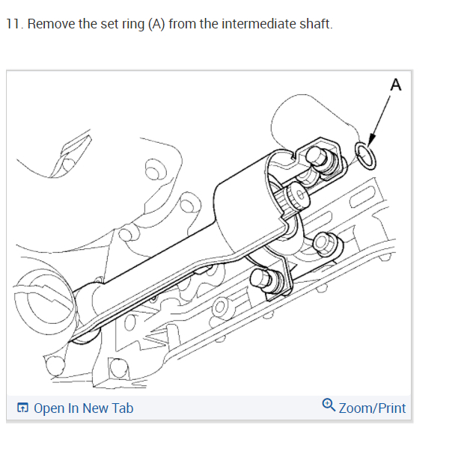Image resolution: width=476 pixels, height=469 pixels.
Task: Click the lower-left flange bolt in diagram
Action: tap(267, 281)
